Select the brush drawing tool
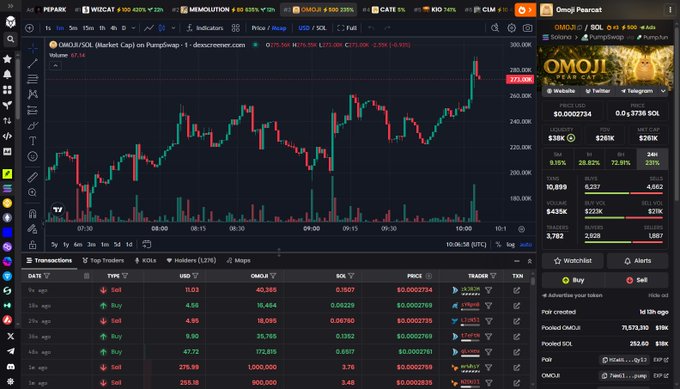The height and width of the screenshot is (389, 680). (x=33, y=125)
